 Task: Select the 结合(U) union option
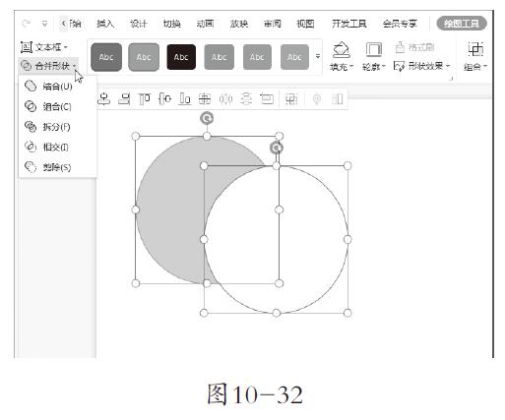click(x=49, y=87)
